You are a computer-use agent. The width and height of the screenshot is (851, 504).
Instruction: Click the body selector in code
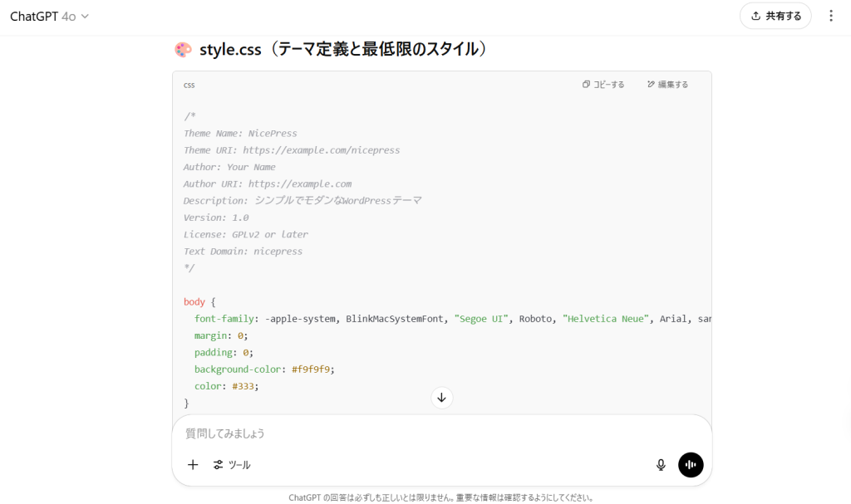(195, 302)
